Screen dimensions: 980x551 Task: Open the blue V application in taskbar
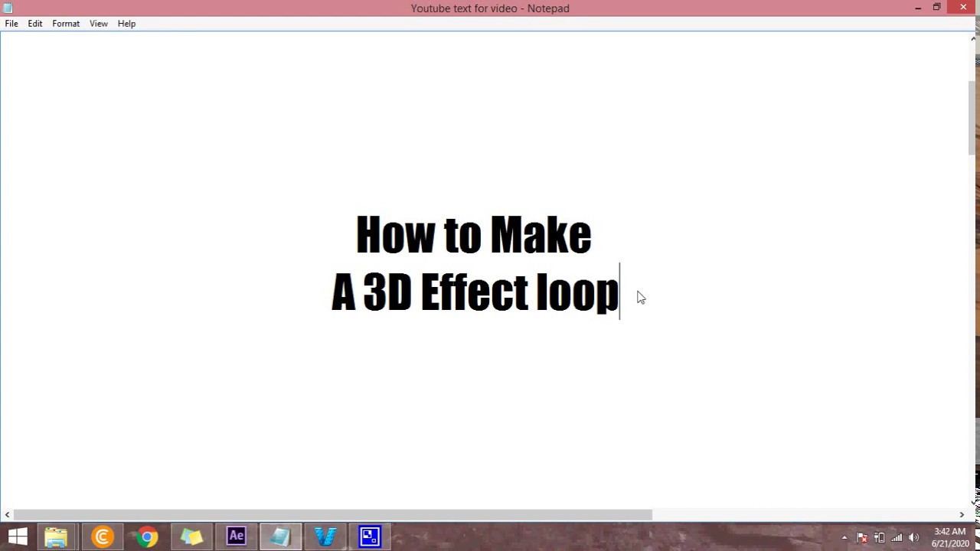325,536
